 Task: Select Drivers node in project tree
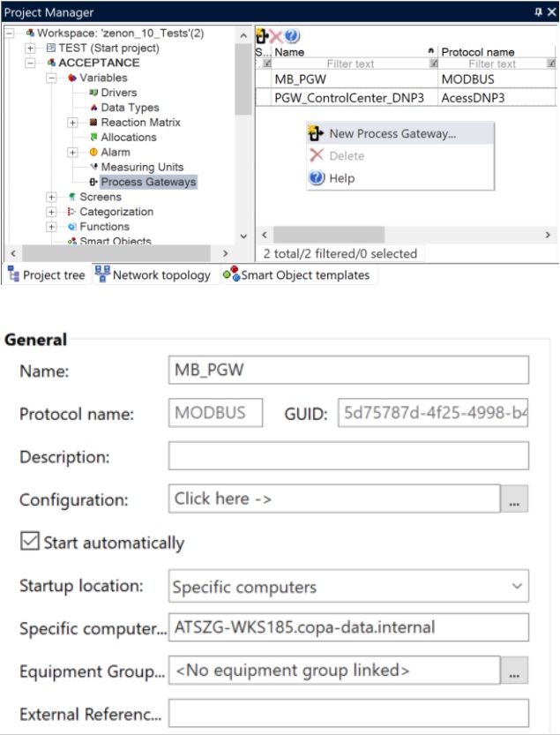[x=119, y=93]
